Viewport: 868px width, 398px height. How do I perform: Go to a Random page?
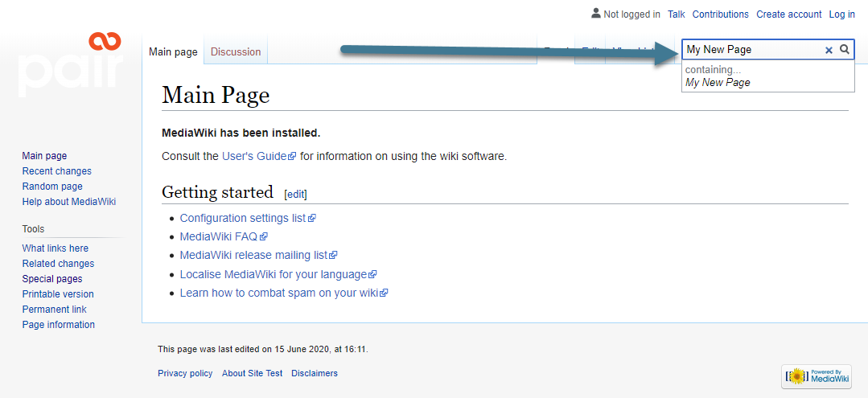[52, 187]
